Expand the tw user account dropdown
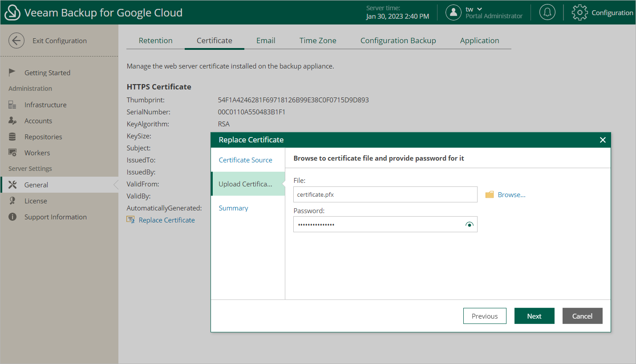The image size is (636, 364). coord(479,9)
